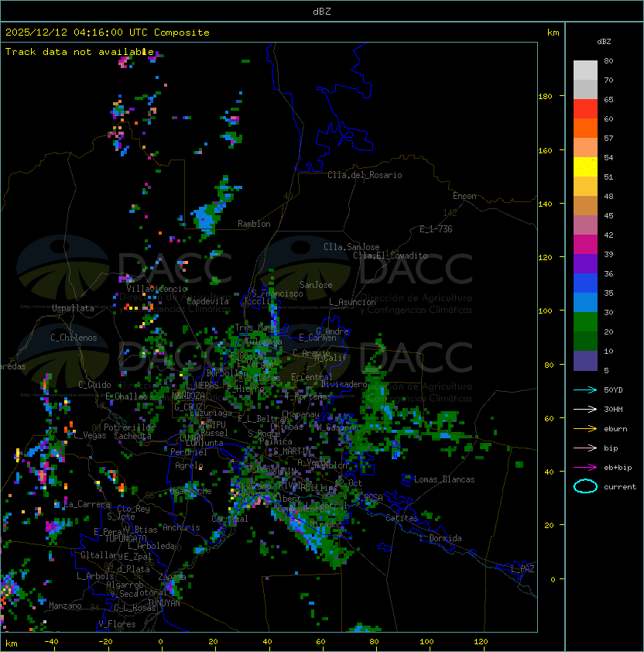
Task: Click the Clla.SanJose place label
Action: pyautogui.click(x=351, y=247)
